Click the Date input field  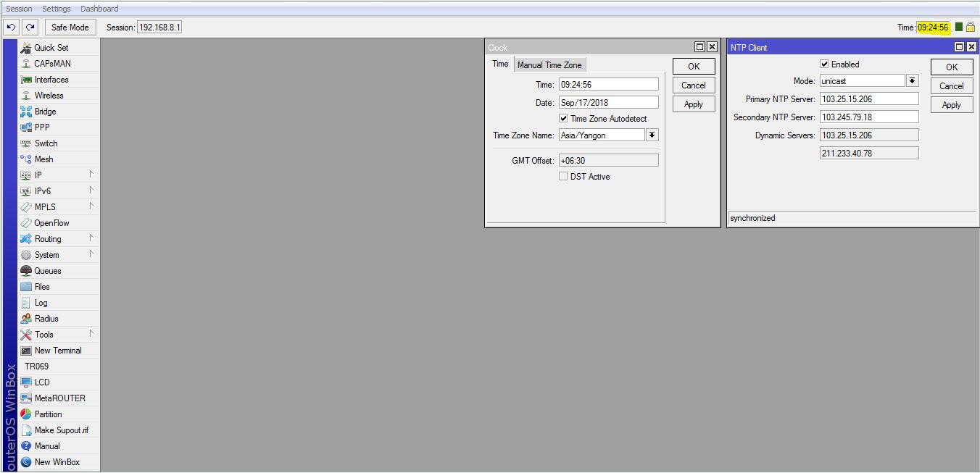point(608,103)
